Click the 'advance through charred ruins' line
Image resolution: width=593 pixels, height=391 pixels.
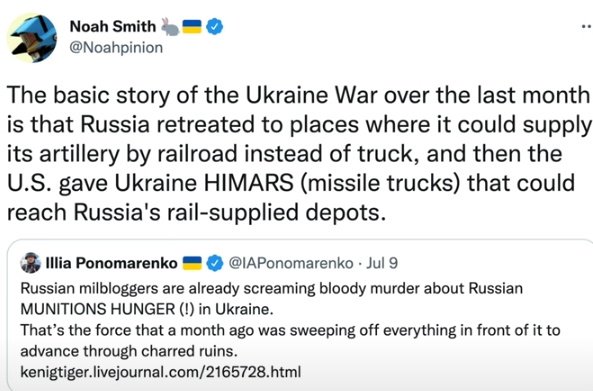pyautogui.click(x=129, y=351)
